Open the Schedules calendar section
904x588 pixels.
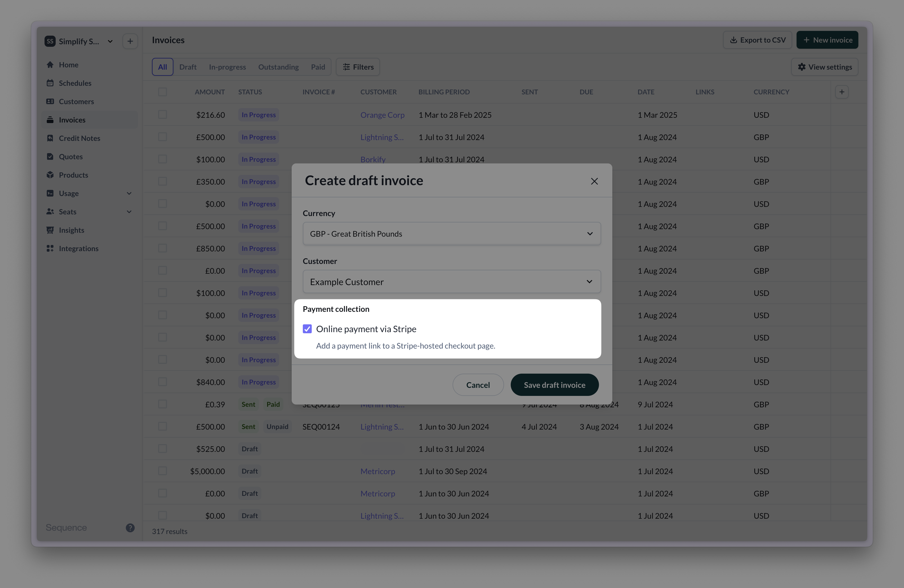point(75,83)
